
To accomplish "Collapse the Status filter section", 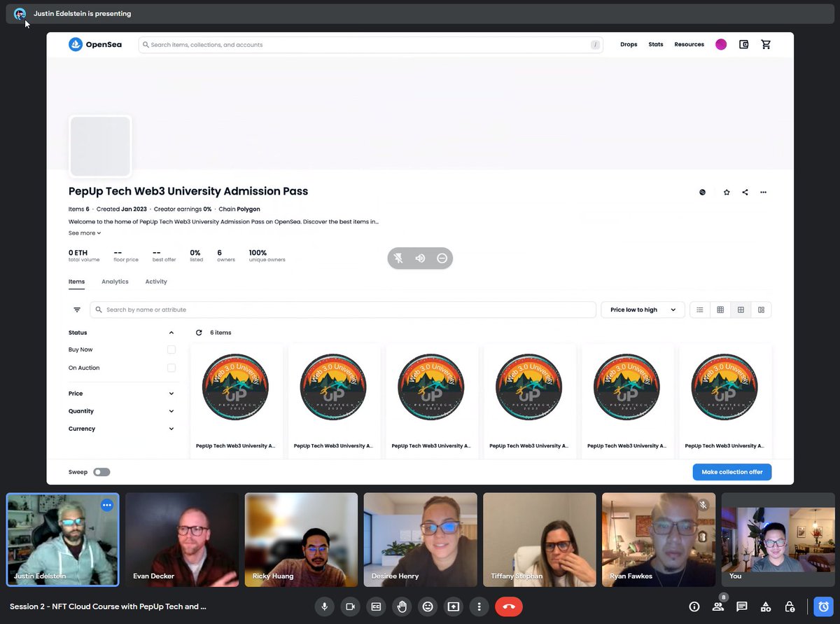I will tap(171, 333).
